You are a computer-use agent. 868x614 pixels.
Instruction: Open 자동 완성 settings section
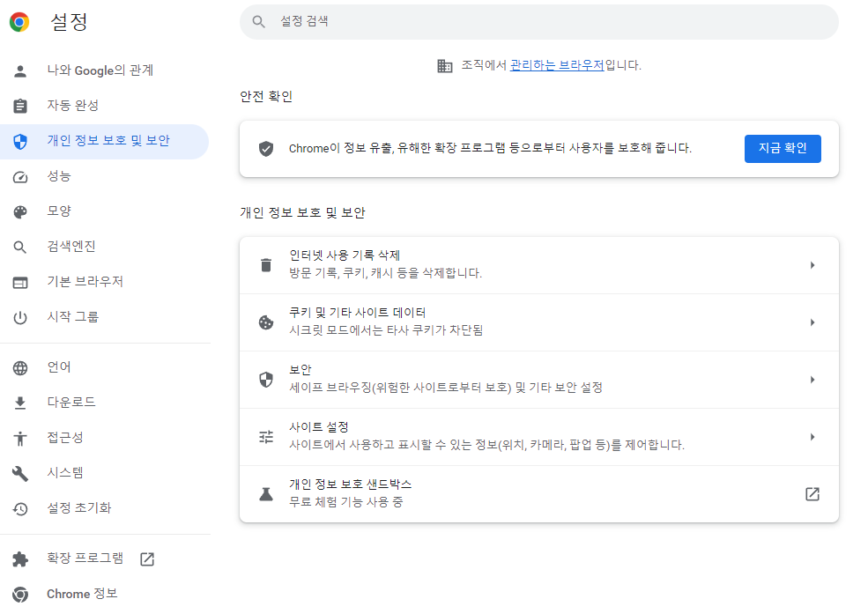pyautogui.click(x=104, y=106)
